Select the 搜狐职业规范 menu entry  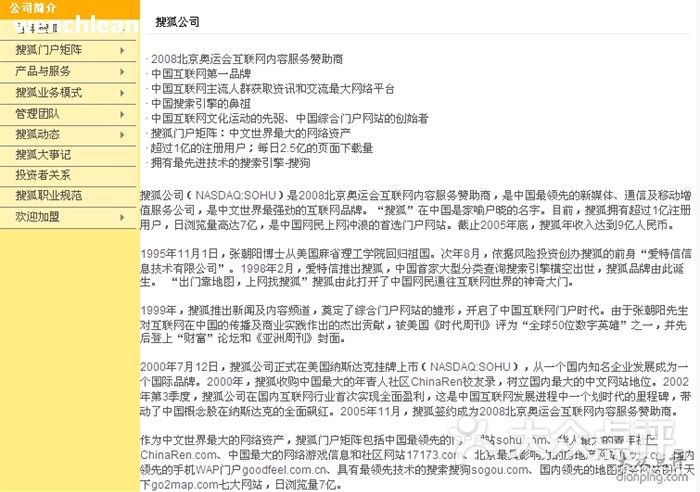click(48, 195)
